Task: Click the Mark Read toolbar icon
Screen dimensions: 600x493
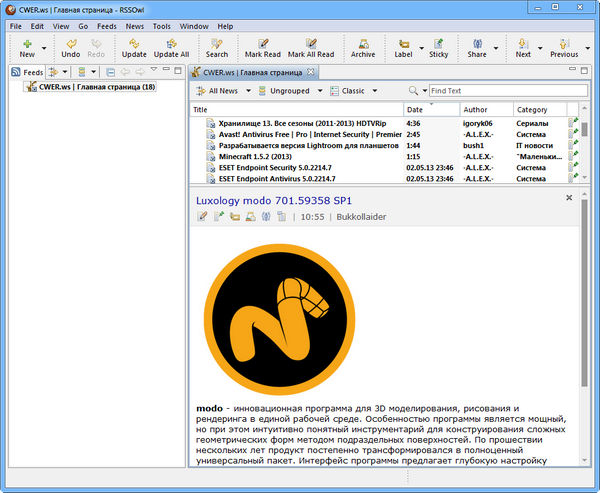Action: point(262,48)
